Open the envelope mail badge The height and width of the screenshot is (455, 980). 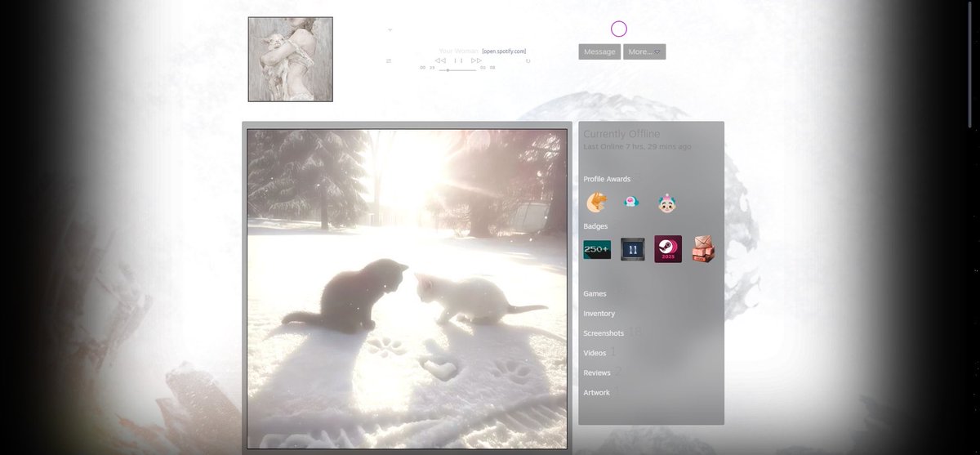coord(703,249)
